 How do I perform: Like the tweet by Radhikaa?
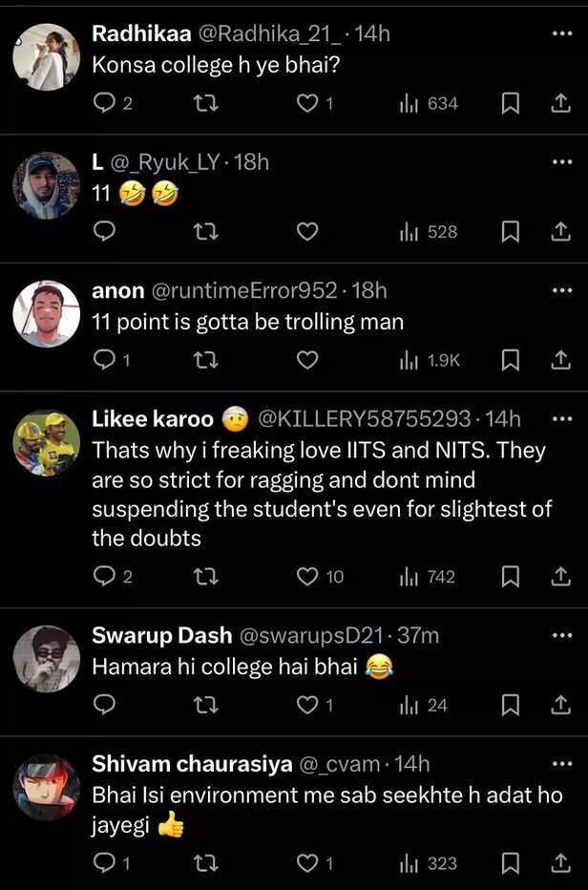tap(306, 103)
